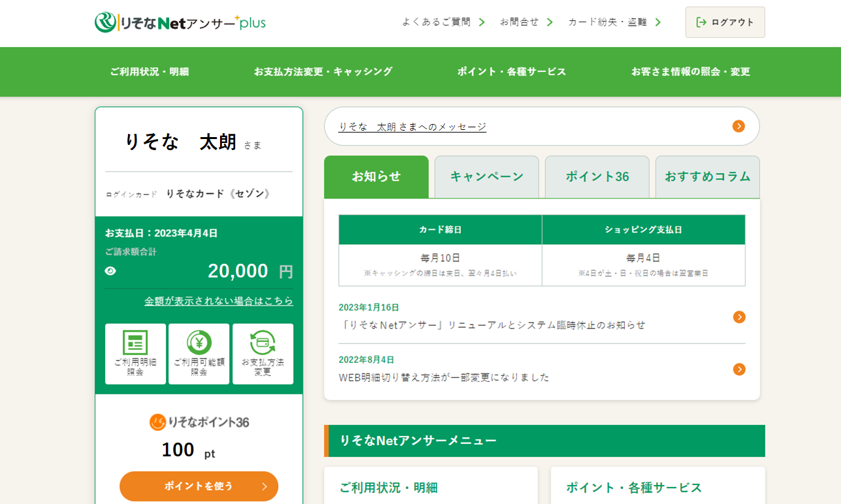Click the ポイント・各種サービス menu card heading
Image resolution: width=841 pixels, height=504 pixels.
634,488
